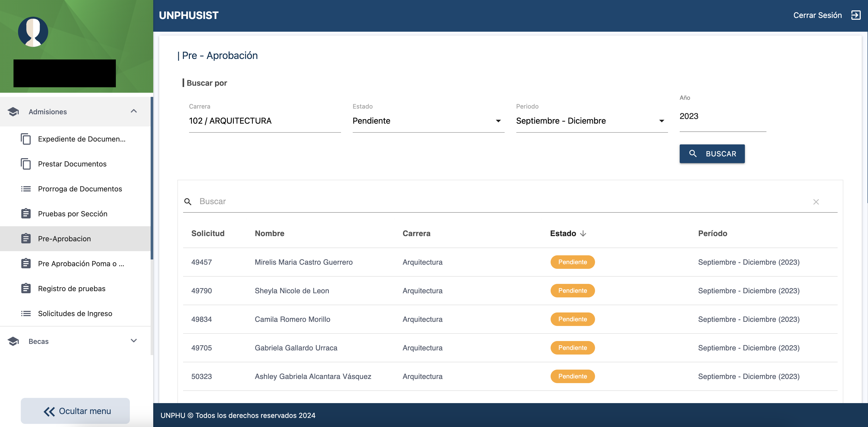The width and height of the screenshot is (868, 427).
Task: Click the Expediente de Documentos copy icon
Action: tap(26, 139)
